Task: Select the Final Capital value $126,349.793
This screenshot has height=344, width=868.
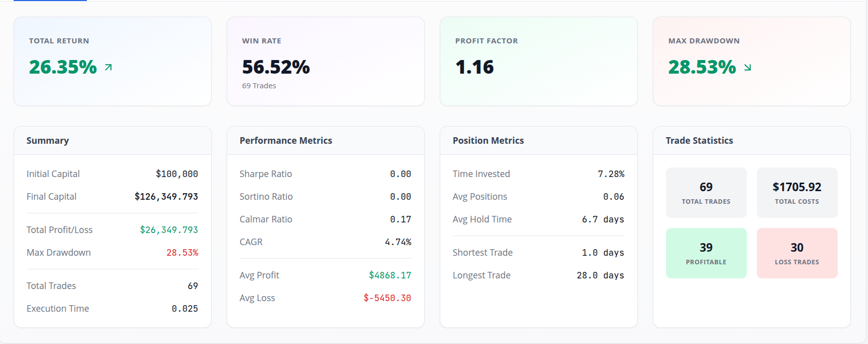Action: point(166,197)
